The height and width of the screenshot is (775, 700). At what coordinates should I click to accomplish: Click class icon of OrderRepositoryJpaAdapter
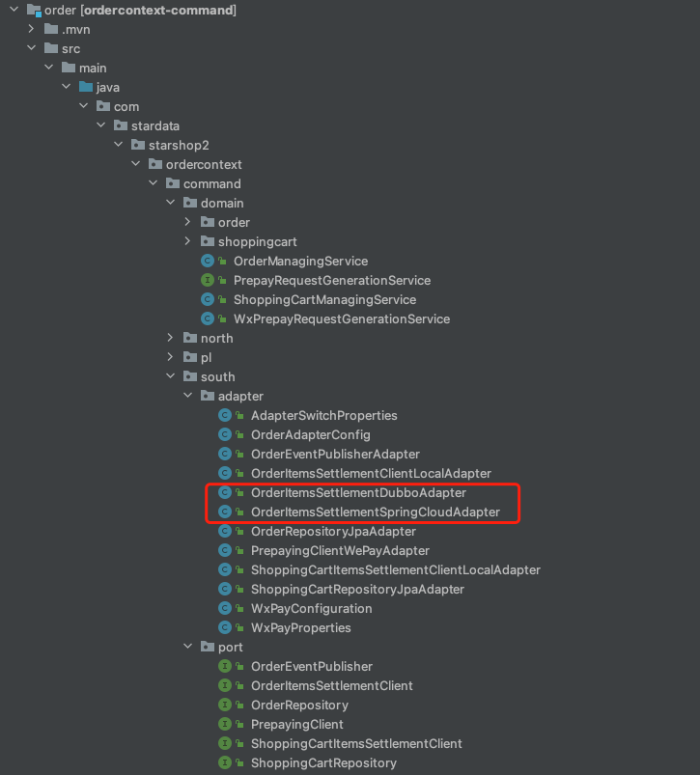(225, 531)
